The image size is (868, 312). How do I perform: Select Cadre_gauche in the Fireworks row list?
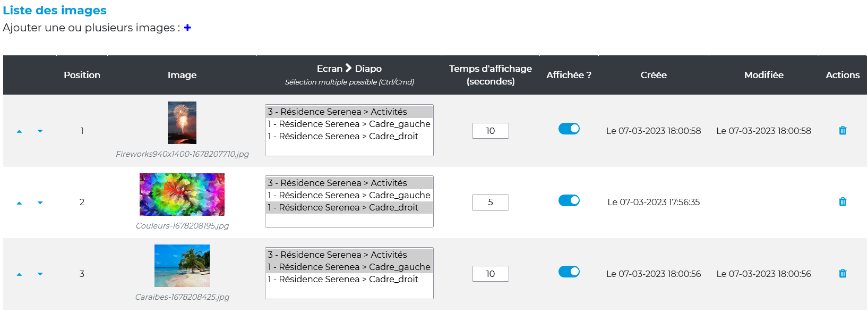(x=349, y=124)
